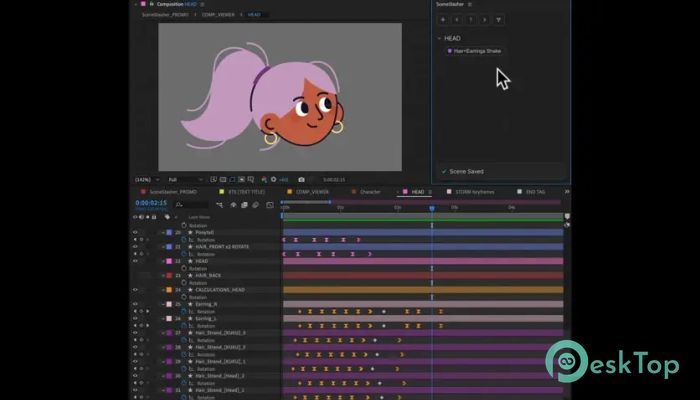Viewport: 700px width, 400px height.
Task: Click the color management icon below viewer
Action: (x=264, y=179)
